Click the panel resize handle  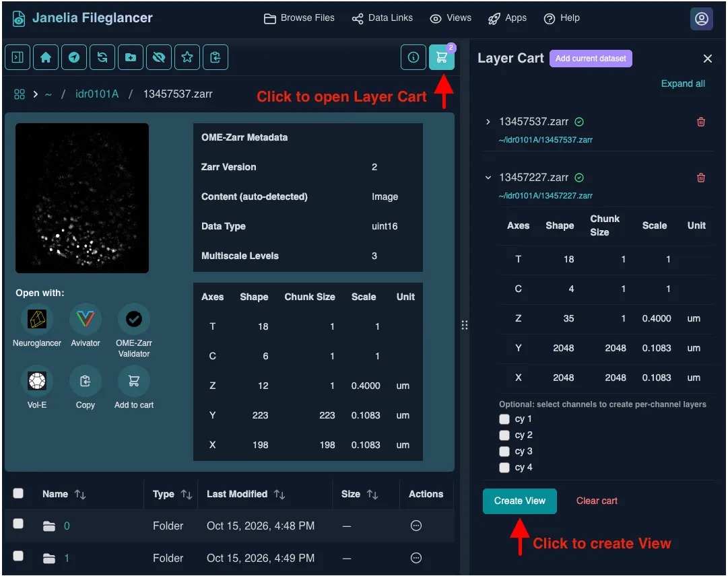coord(464,325)
